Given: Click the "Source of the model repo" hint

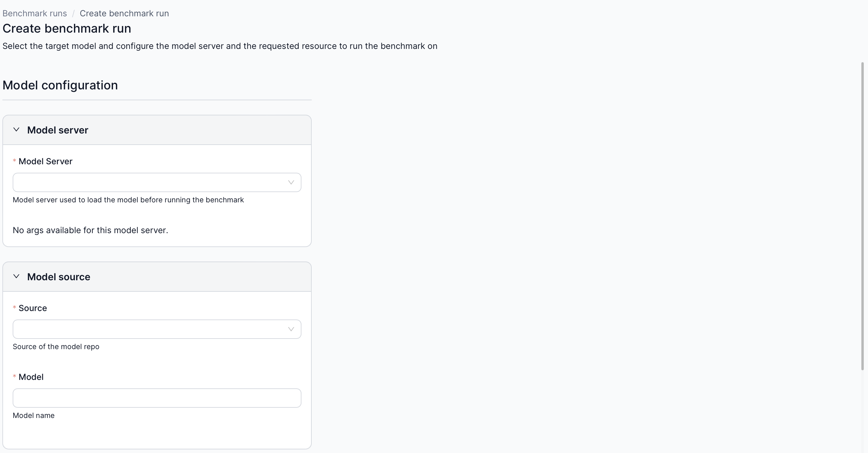Looking at the screenshot, I should [56, 346].
